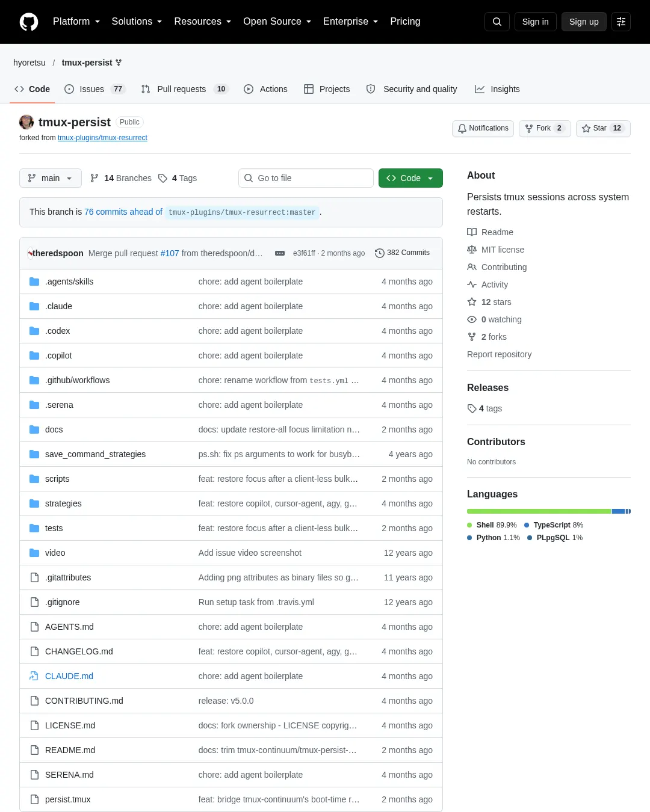This screenshot has height=812, width=650.
Task: Switch to the Actions tab
Action: 265,89
